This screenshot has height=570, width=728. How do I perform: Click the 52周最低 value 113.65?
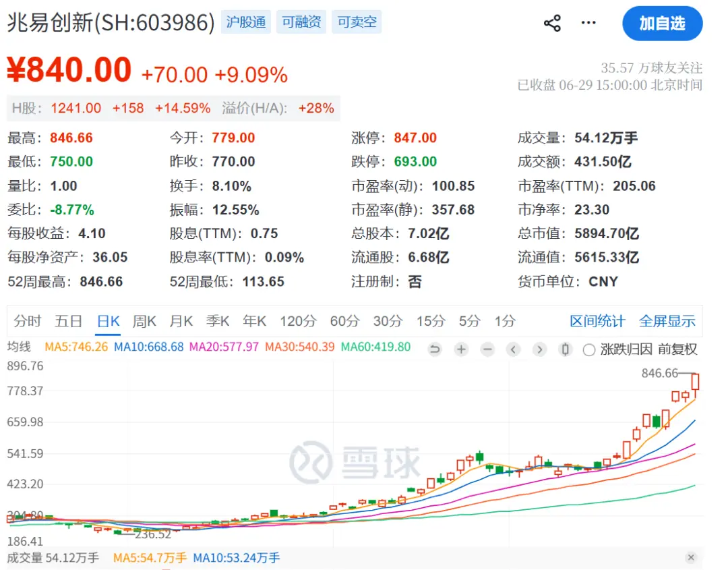pos(264,282)
